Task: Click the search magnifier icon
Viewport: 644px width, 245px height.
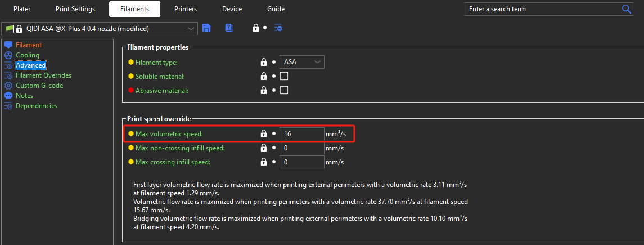Action: 626,9
